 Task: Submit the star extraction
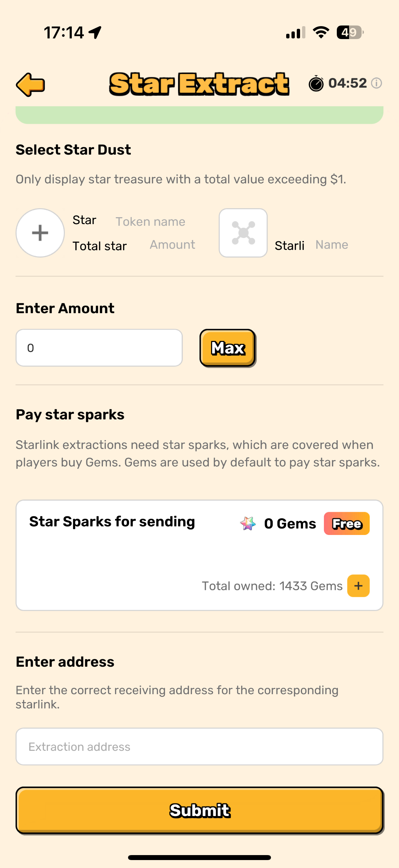coord(199,810)
